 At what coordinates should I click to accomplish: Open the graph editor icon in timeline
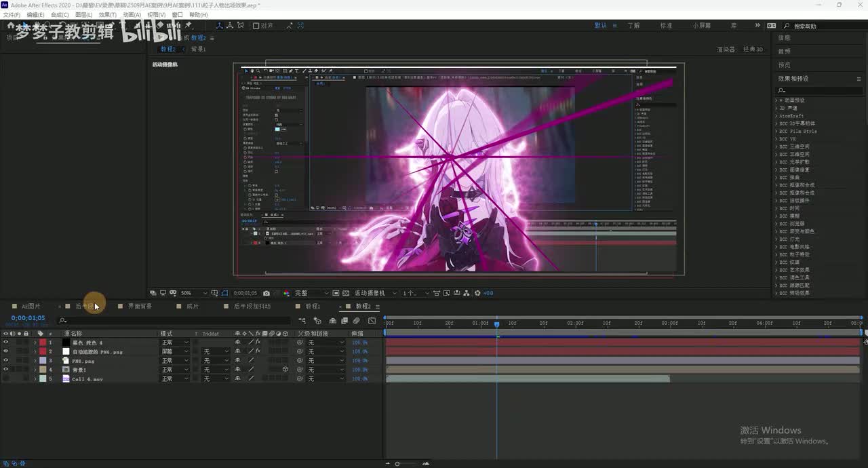click(x=372, y=321)
